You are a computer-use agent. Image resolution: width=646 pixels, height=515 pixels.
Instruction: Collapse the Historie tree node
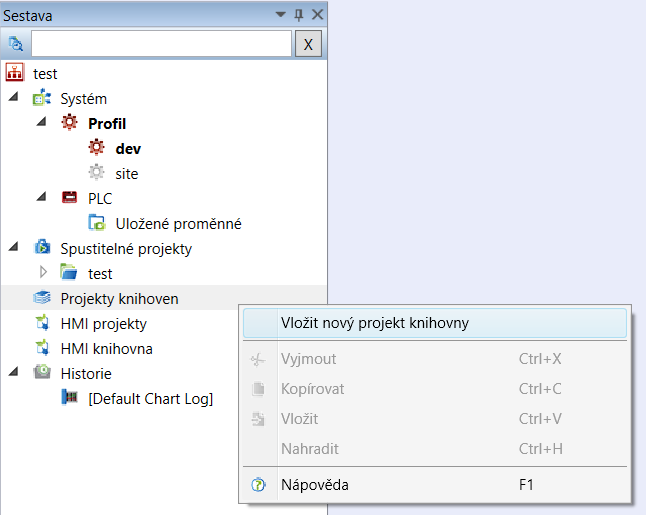pos(14,372)
